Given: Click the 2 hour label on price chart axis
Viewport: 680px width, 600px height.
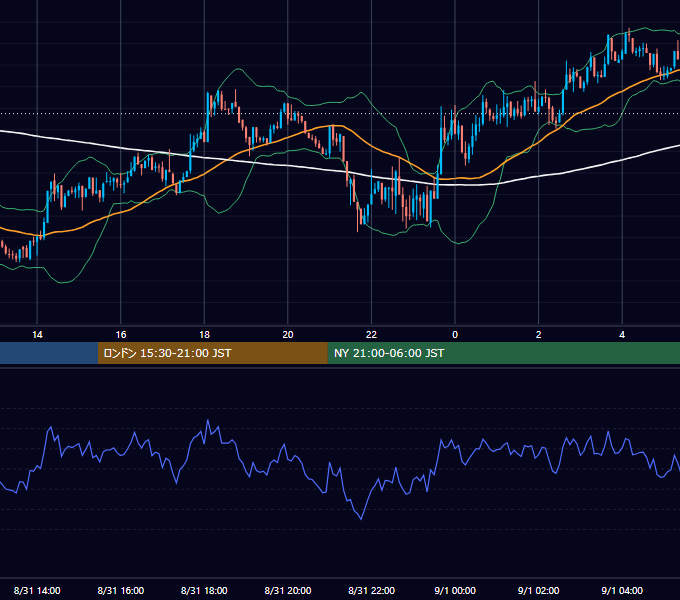Looking at the screenshot, I should [539, 335].
